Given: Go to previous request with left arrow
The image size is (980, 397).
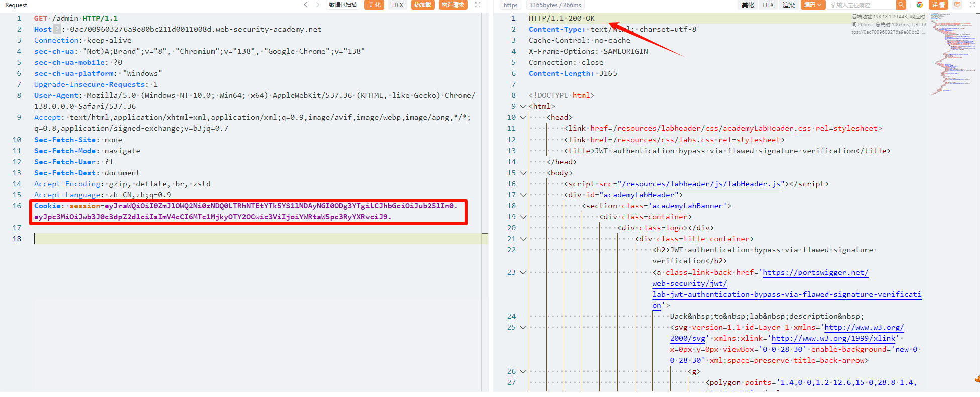Looking at the screenshot, I should 306,5.
